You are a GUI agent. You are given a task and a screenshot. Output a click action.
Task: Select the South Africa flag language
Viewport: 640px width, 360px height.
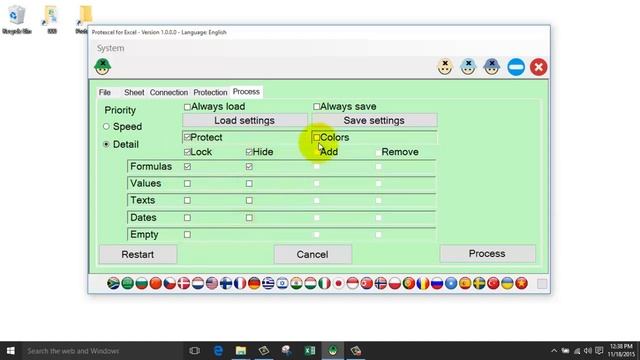tap(113, 283)
